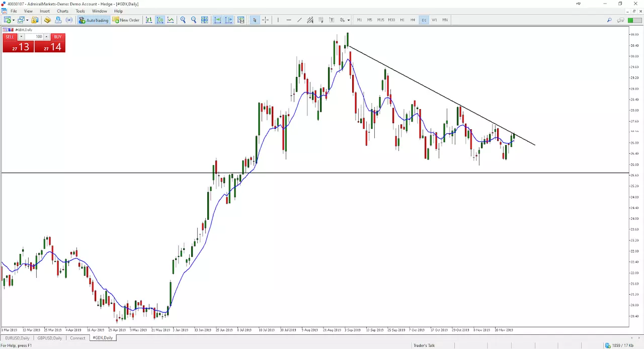Open the search magnifier in the toolbar

609,20
